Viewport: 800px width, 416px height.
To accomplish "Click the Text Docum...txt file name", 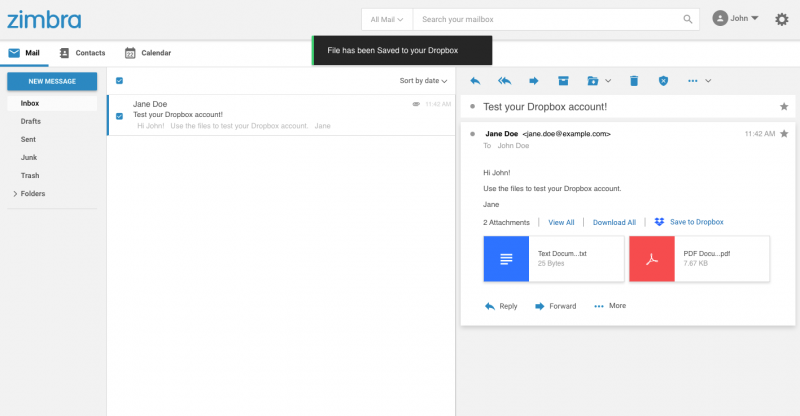I will pos(562,253).
